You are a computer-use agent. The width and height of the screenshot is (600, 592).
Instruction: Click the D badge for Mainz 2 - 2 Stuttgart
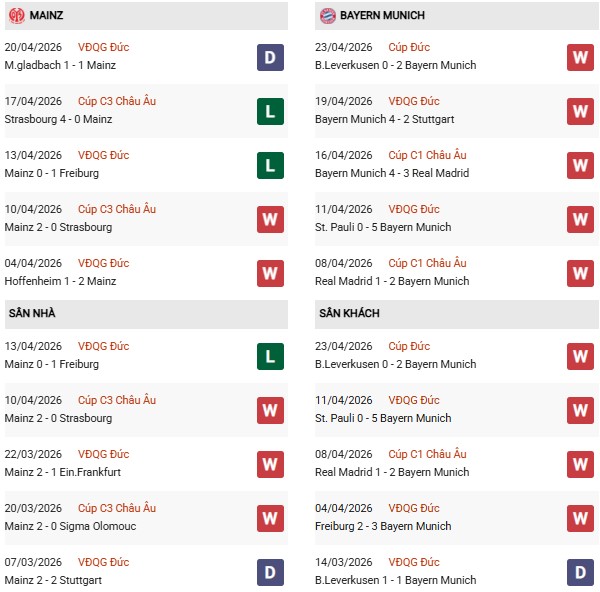click(270, 572)
